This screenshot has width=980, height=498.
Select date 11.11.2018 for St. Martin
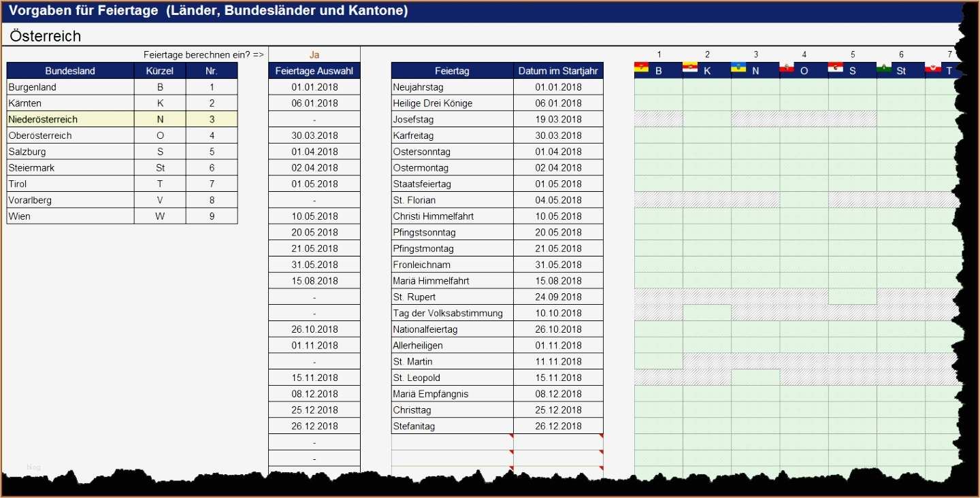pyautogui.click(x=558, y=361)
